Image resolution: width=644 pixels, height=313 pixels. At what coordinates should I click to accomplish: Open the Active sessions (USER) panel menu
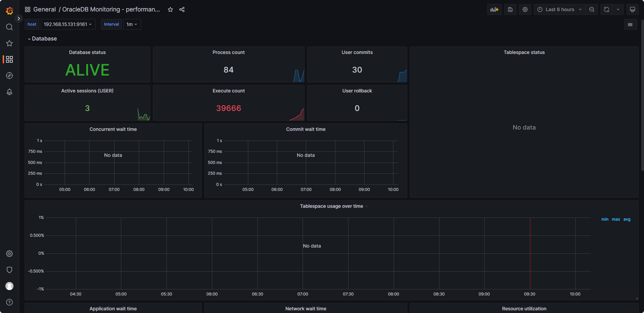[87, 91]
